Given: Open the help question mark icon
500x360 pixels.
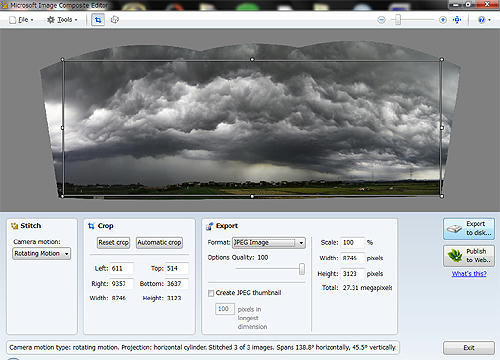Looking at the screenshot, I should point(481,20).
